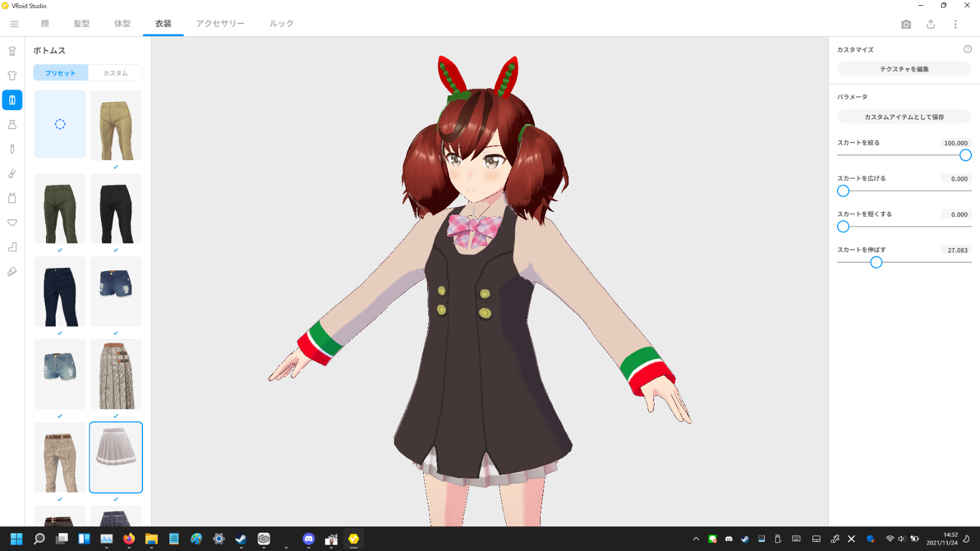Open the camera capture mode
This screenshot has width=980, height=551.
point(906,24)
